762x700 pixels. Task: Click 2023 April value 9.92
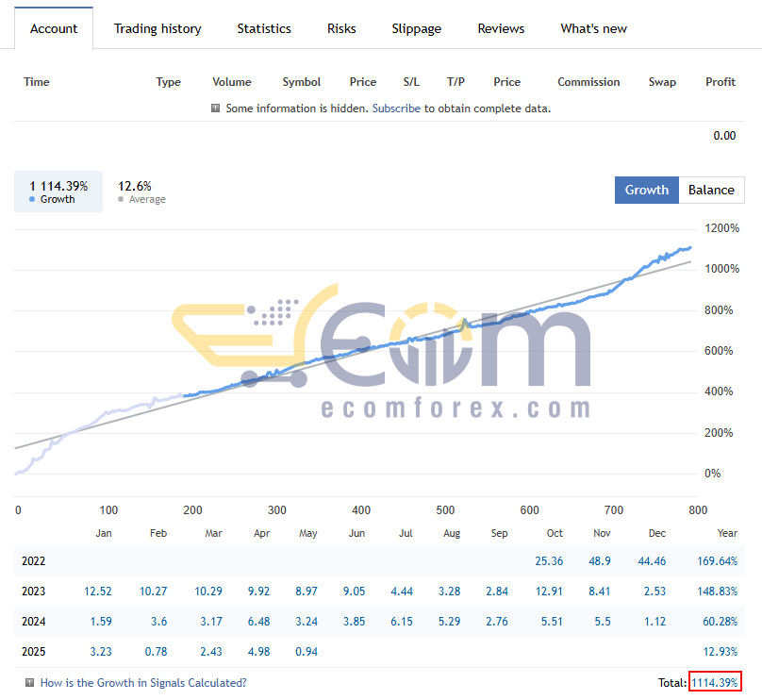[x=258, y=592]
